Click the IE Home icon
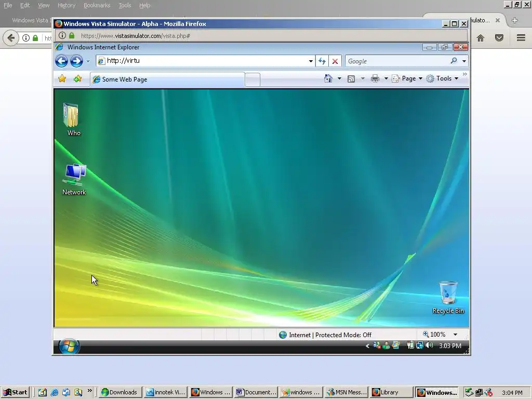 click(328, 79)
